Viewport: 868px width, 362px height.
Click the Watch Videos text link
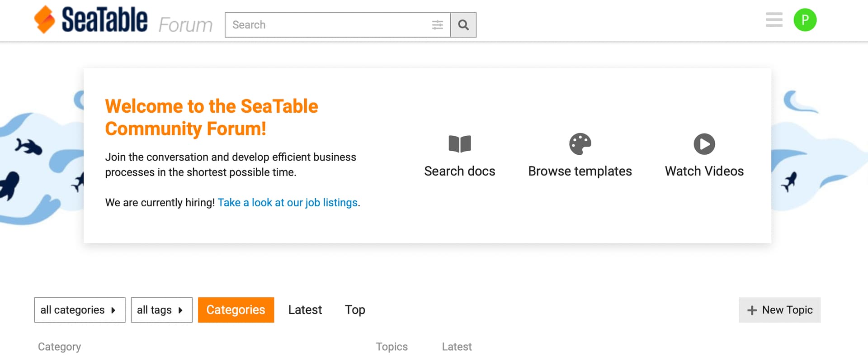point(704,171)
